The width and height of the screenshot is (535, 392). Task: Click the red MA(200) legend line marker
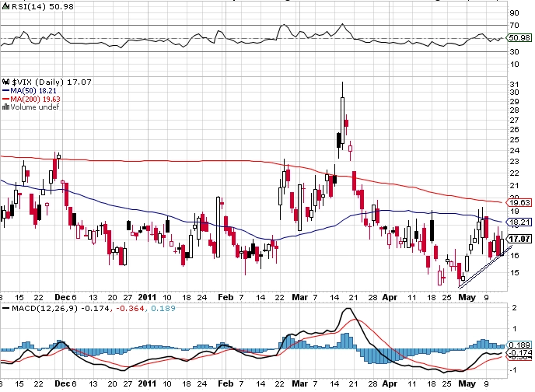click(5, 99)
